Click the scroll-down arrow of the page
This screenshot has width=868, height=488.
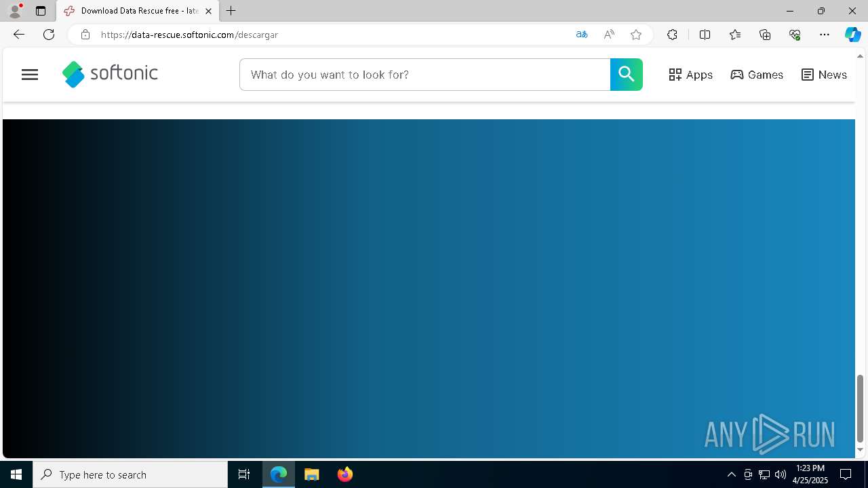pyautogui.click(x=860, y=450)
